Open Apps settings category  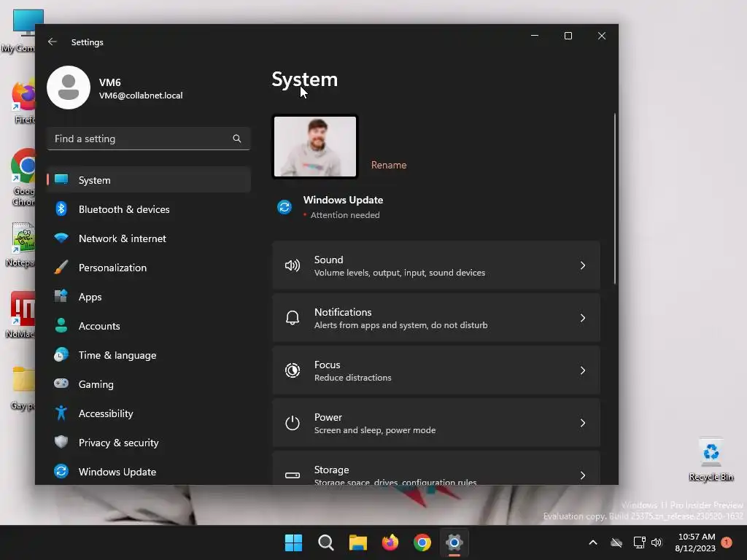(149, 297)
